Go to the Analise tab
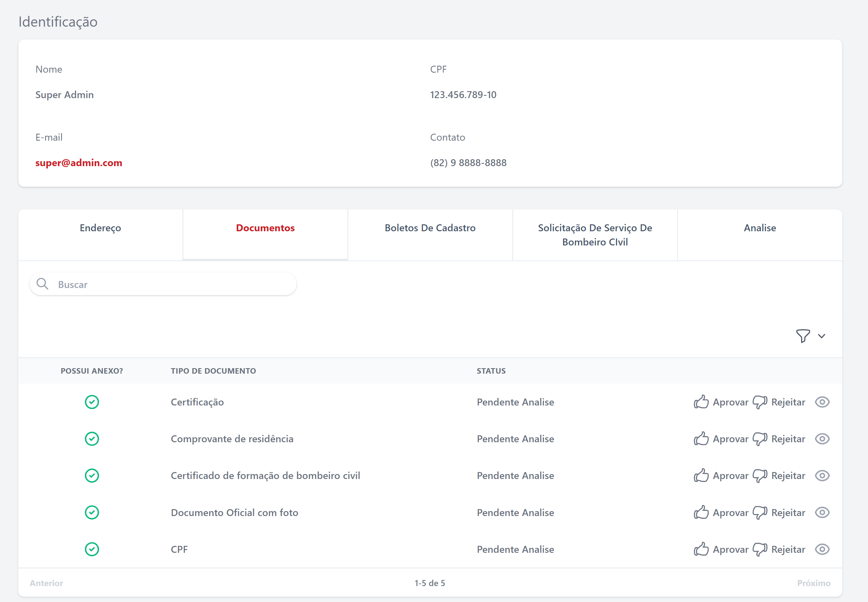Image resolution: width=868 pixels, height=602 pixels. tap(760, 228)
